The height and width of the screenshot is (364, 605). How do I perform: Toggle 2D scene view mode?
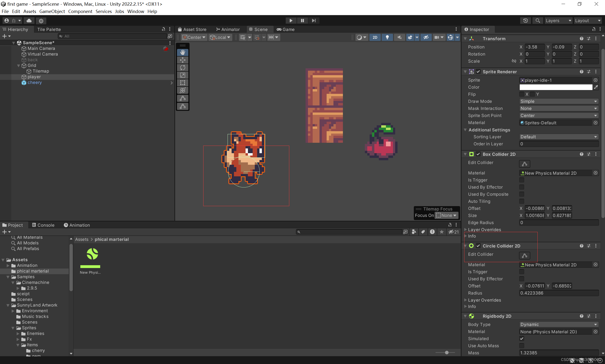[375, 37]
